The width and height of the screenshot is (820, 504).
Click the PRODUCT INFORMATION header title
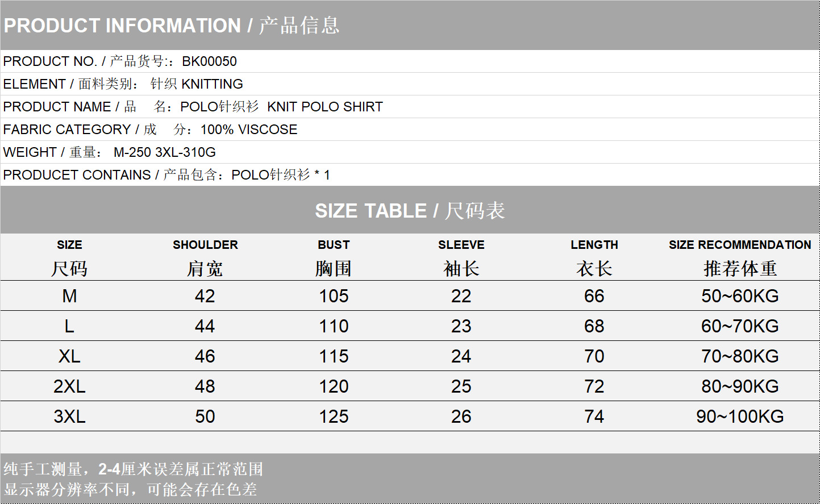tap(171, 26)
